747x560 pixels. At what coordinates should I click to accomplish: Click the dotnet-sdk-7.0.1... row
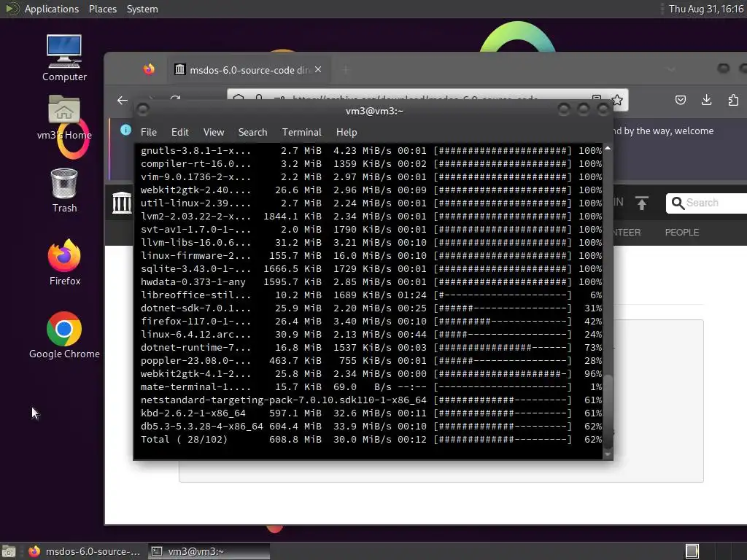pos(371,308)
